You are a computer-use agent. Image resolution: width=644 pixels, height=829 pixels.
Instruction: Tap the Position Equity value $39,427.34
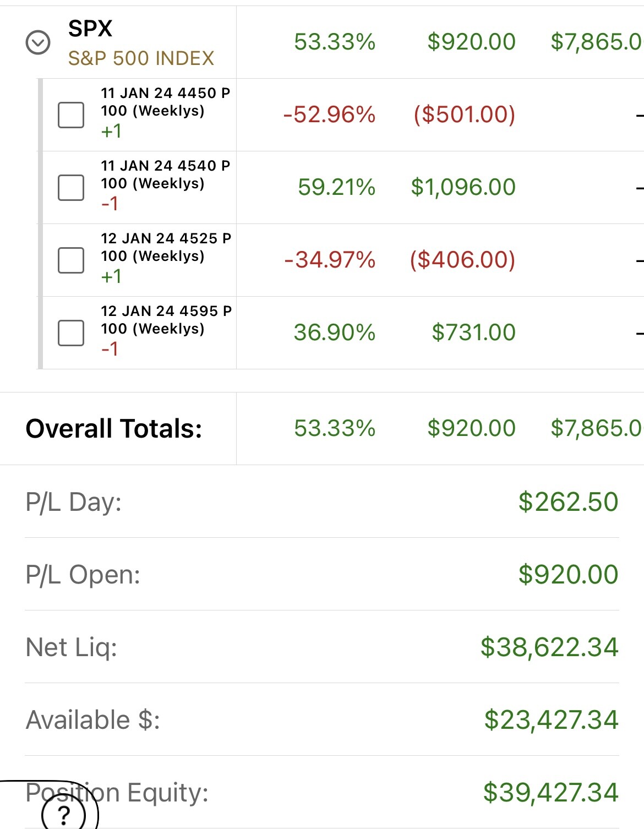click(x=551, y=793)
